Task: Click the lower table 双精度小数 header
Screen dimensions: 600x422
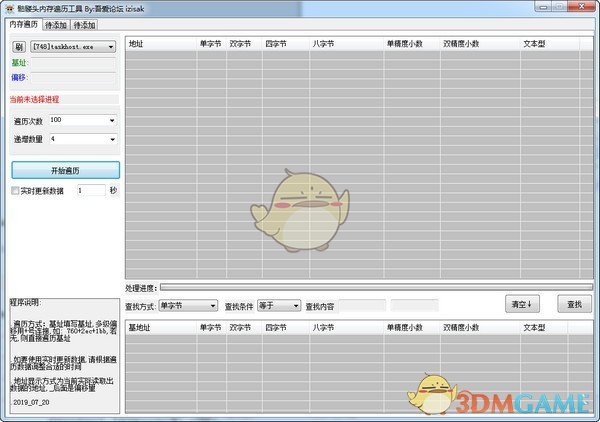Action: (x=480, y=328)
